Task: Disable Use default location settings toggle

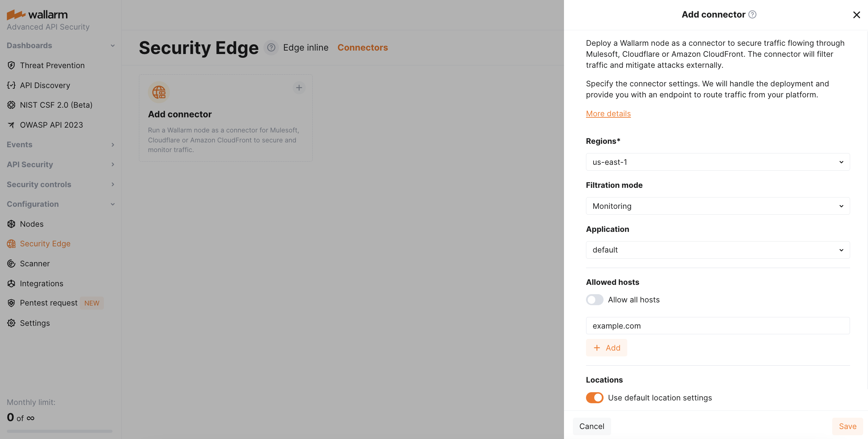Action: (595, 398)
